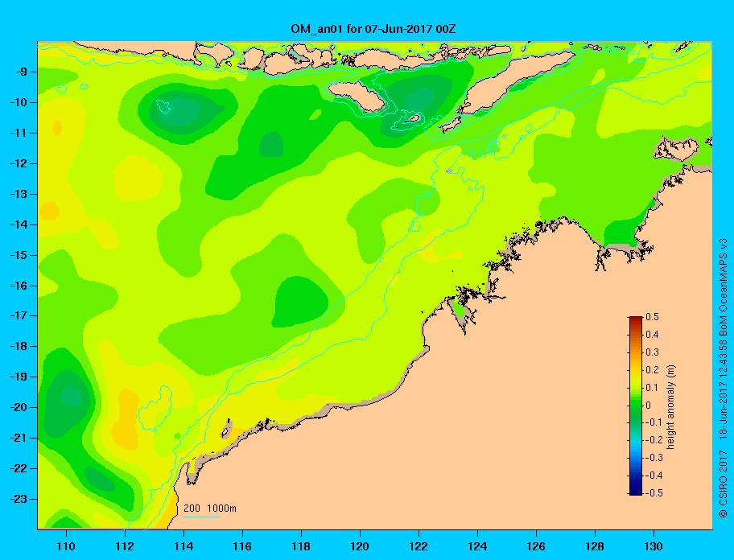Click the longitude label 130

point(654,546)
